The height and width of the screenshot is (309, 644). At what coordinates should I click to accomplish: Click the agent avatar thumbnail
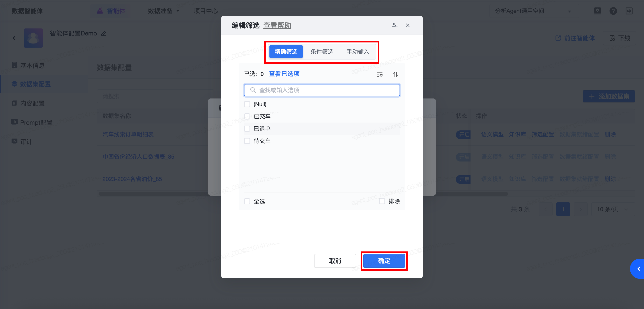[33, 38]
